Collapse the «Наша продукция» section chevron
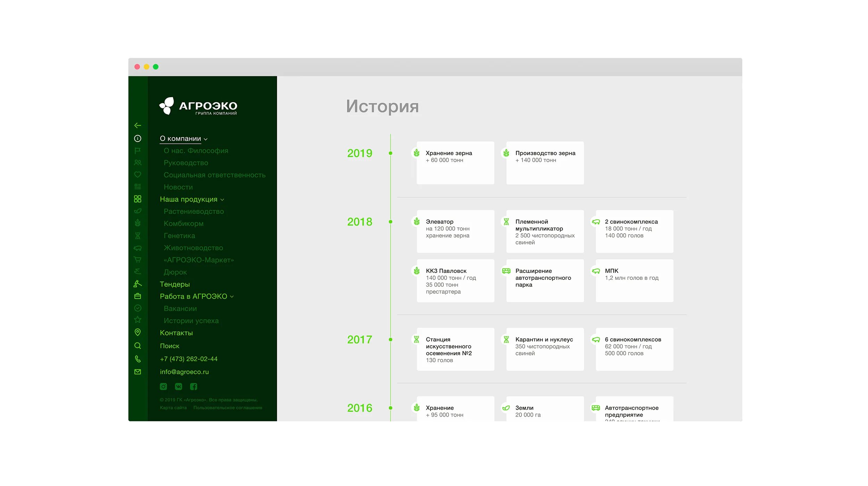 223,200
